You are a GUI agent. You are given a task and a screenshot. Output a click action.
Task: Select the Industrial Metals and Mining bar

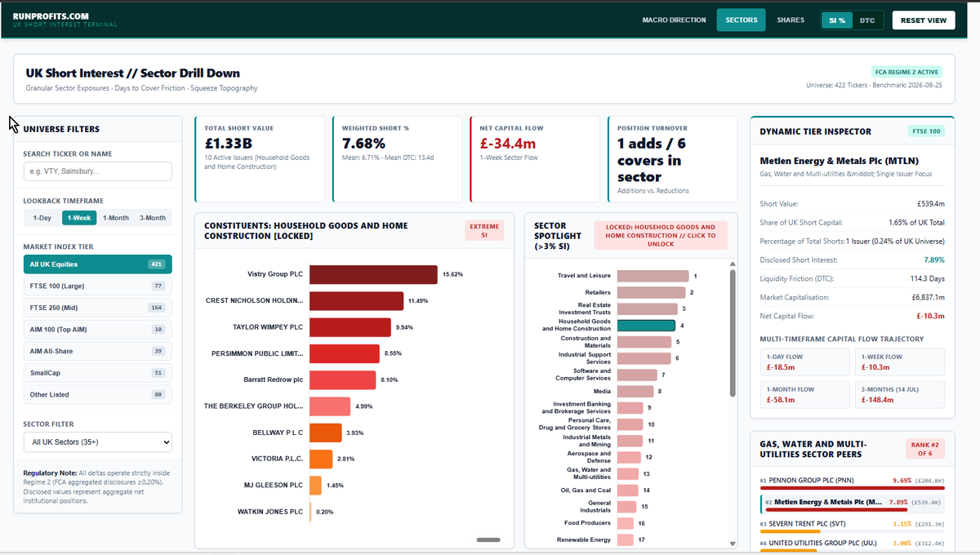(x=629, y=441)
